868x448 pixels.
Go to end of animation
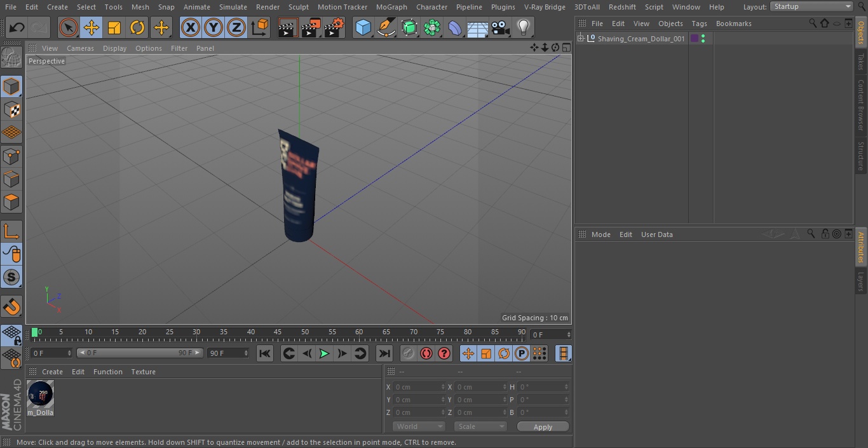pyautogui.click(x=384, y=353)
